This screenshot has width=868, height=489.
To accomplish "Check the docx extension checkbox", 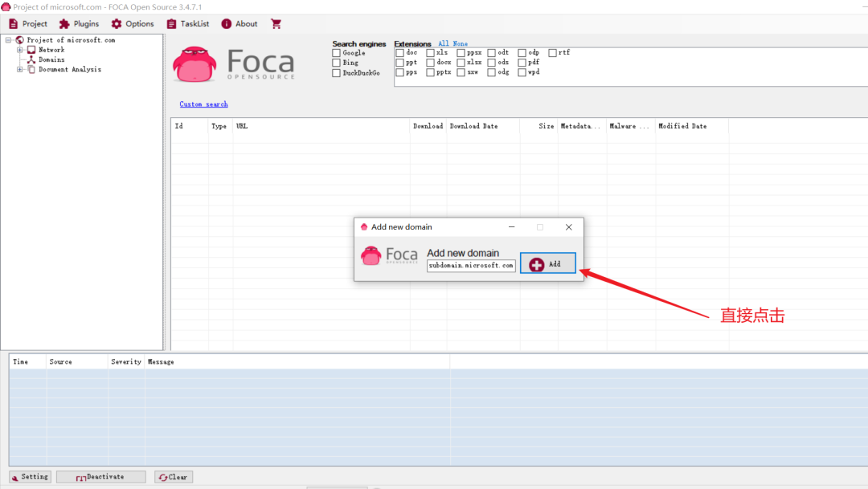I will point(430,63).
